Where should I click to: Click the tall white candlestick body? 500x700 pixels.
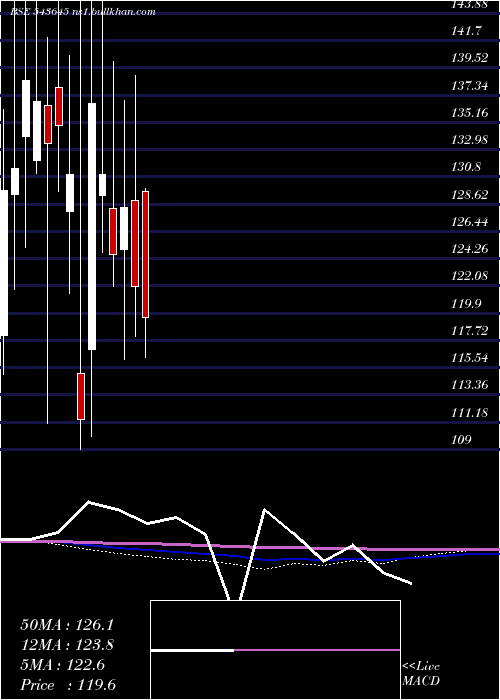(x=92, y=226)
